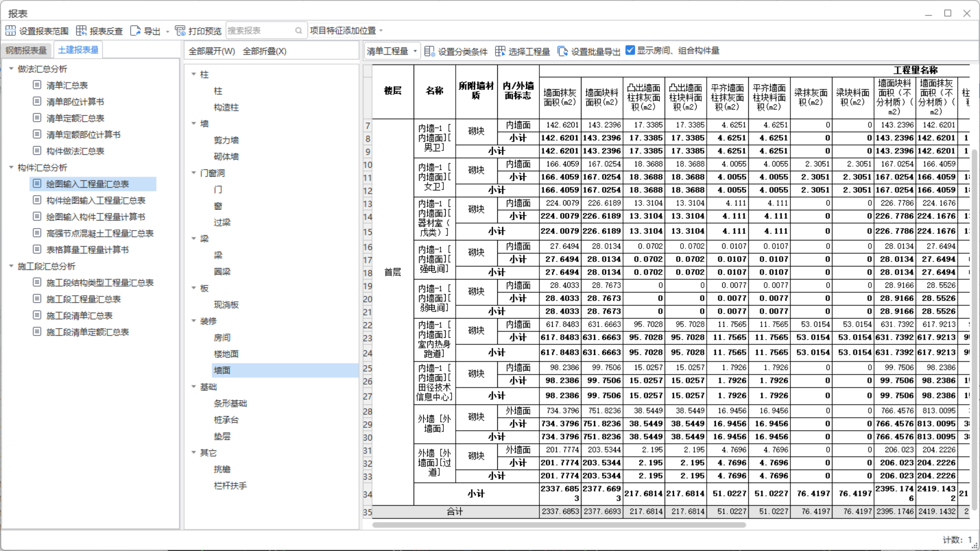
Task: Click document icon beside 施工段清单汇总表
Action: [x=37, y=315]
